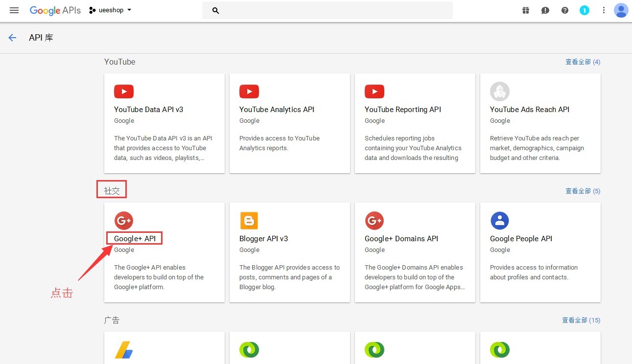Click the Google+ API red G+ icon
Viewport: 632px width, 364px height.
pyautogui.click(x=124, y=221)
